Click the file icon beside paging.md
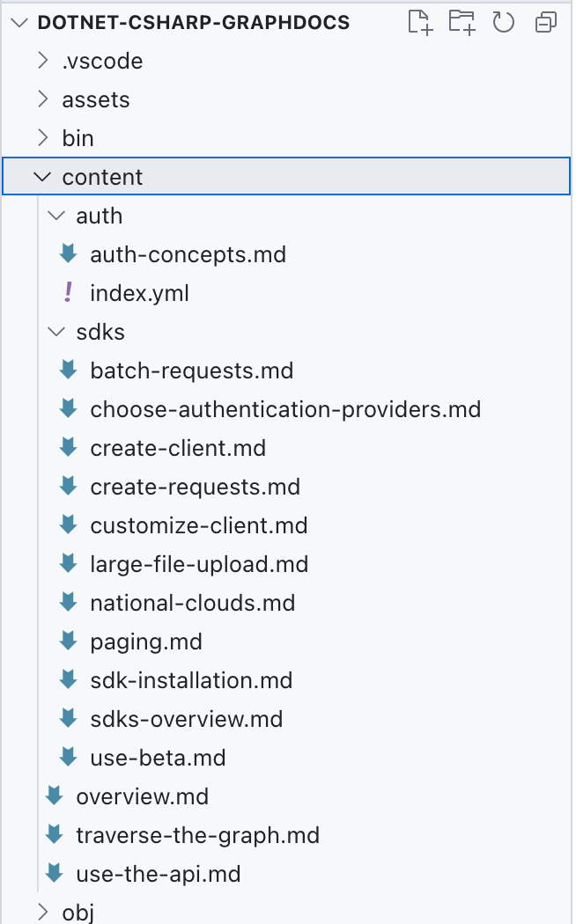Image resolution: width=576 pixels, height=924 pixels. [68, 641]
